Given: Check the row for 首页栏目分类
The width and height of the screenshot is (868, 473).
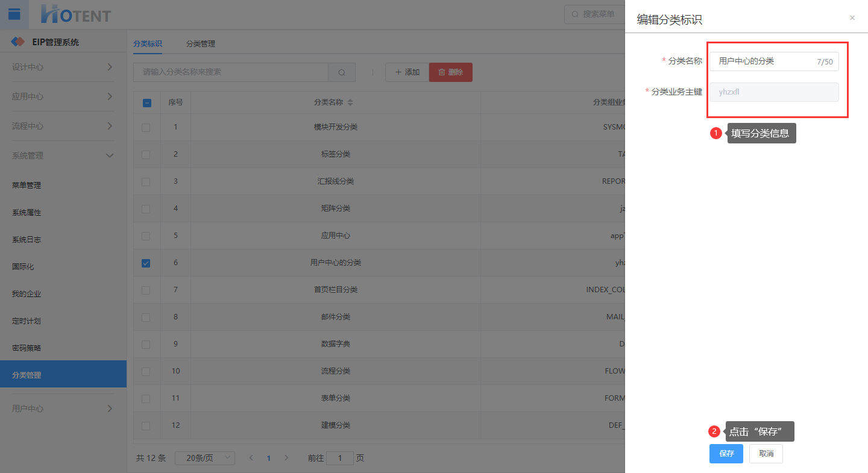Looking at the screenshot, I should coord(146,290).
